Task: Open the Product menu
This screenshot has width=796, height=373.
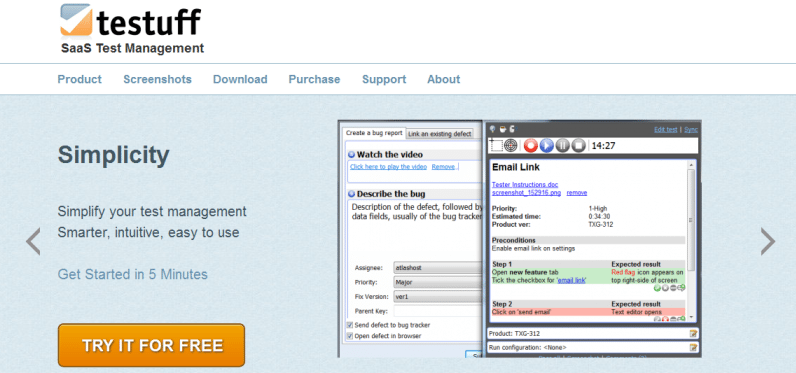Action: (x=80, y=79)
